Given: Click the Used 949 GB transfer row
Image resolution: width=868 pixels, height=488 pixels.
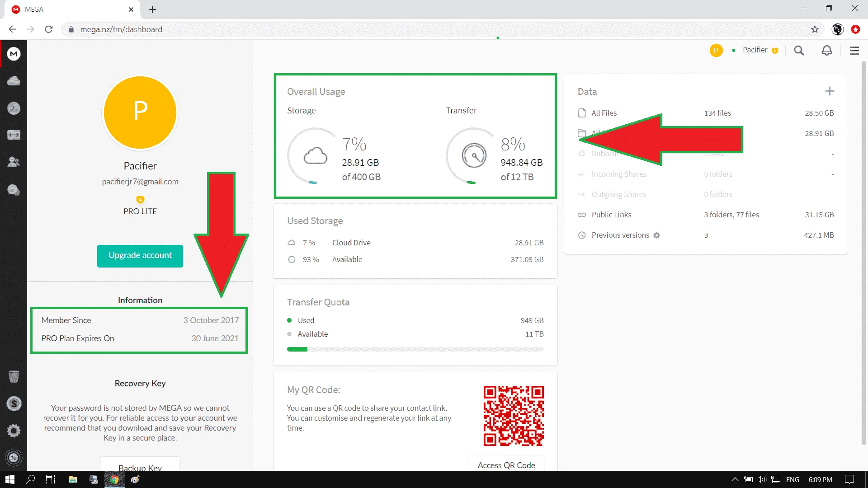Looking at the screenshot, I should (415, 320).
